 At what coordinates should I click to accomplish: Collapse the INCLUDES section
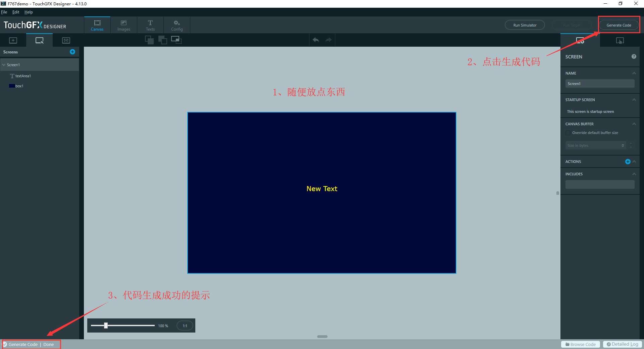(x=634, y=174)
